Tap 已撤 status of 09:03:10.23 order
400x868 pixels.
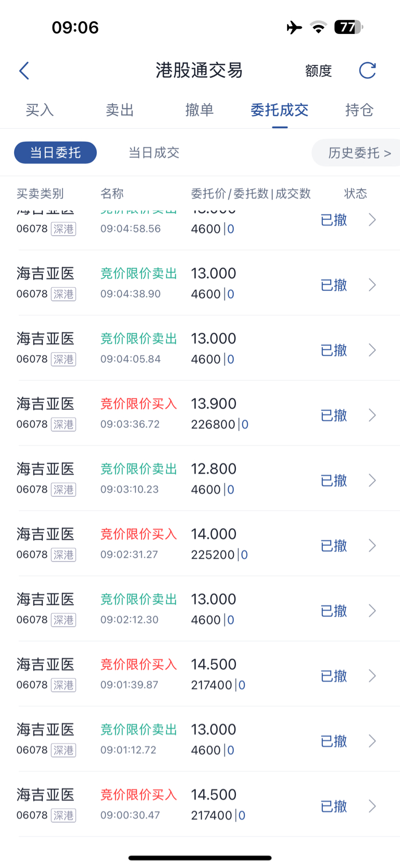(x=334, y=481)
